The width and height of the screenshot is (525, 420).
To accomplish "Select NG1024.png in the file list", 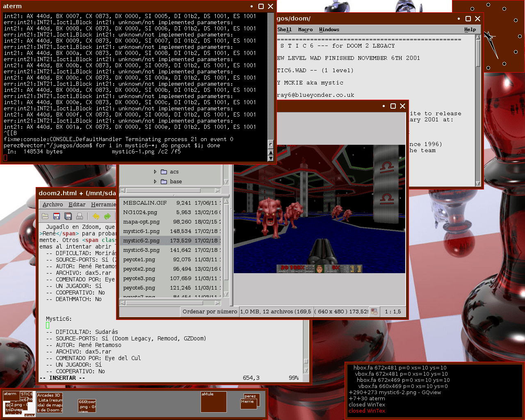I will 171,212.
